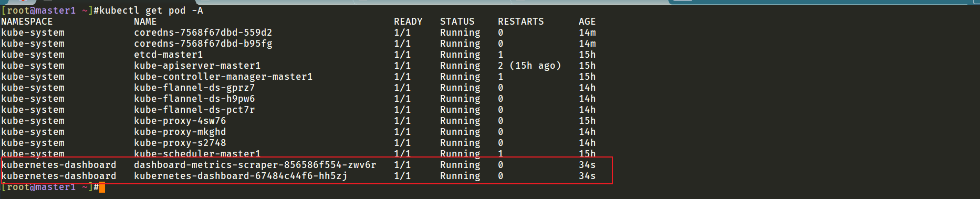
Task: Click the kubernetes-dashboard-67484c44f6-hh5zj pod name
Action: pyautogui.click(x=241, y=176)
